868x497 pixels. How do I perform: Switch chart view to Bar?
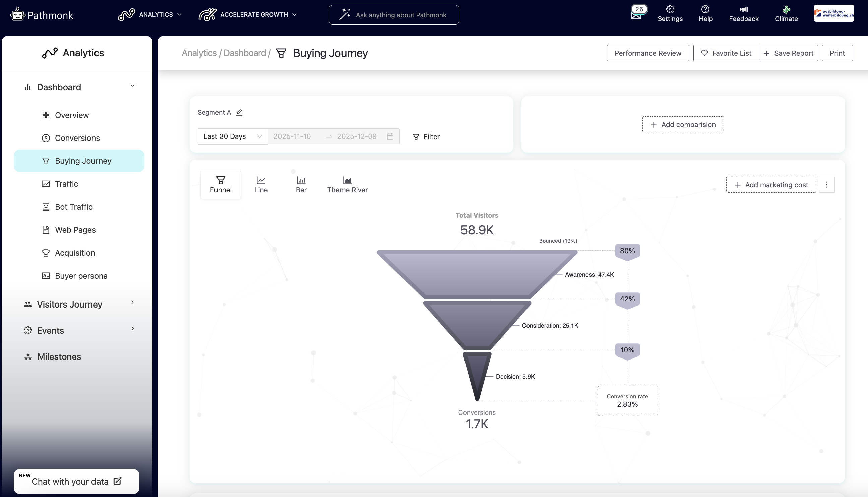[301, 185]
